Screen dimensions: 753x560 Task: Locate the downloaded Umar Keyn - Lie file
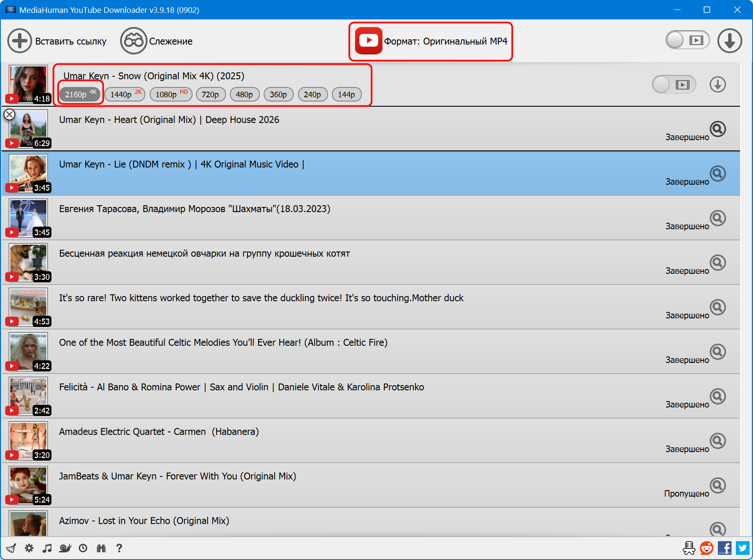[x=717, y=174]
